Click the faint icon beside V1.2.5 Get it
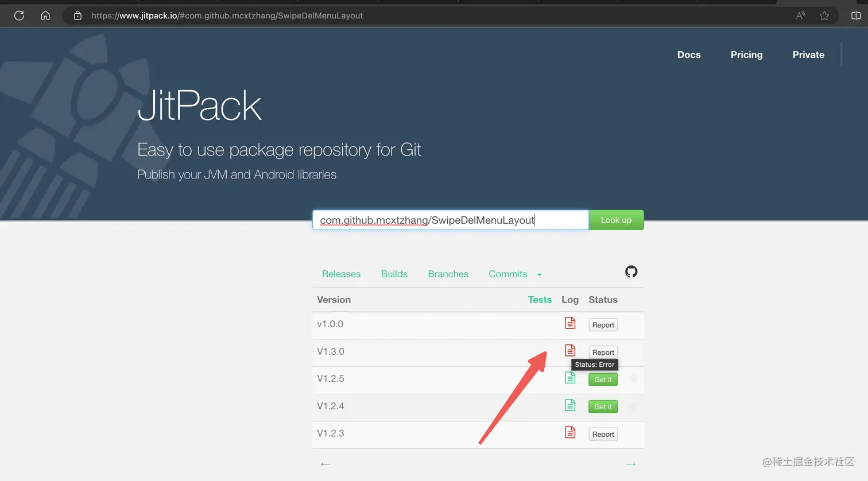 pyautogui.click(x=633, y=379)
